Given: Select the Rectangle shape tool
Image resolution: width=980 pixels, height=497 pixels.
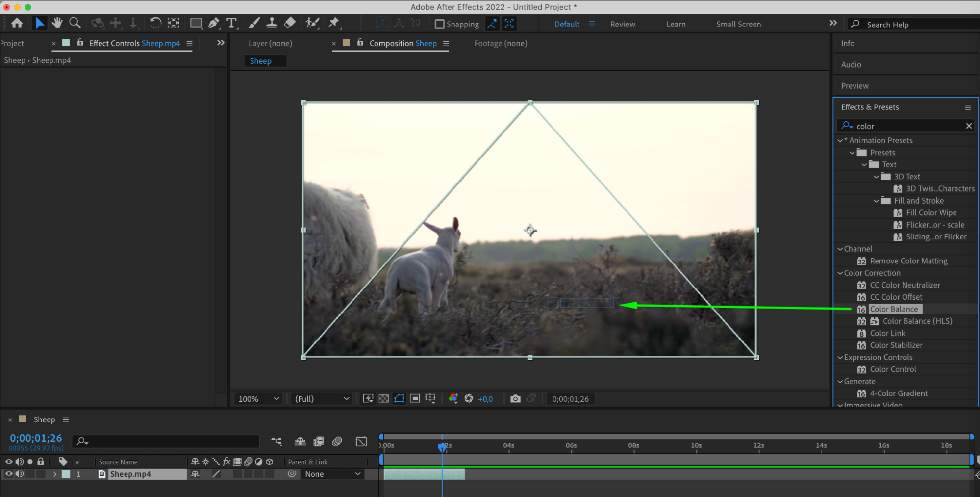Looking at the screenshot, I should tap(196, 23).
